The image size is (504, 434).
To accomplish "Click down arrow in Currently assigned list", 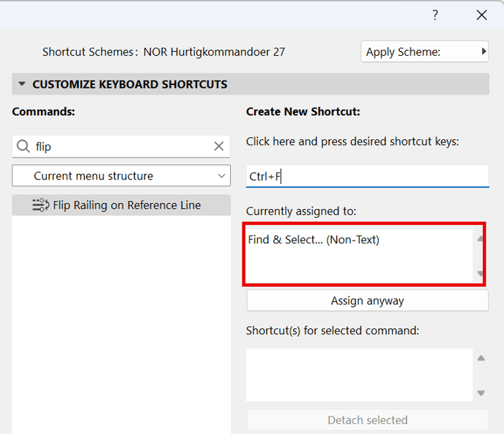I will click(x=481, y=273).
